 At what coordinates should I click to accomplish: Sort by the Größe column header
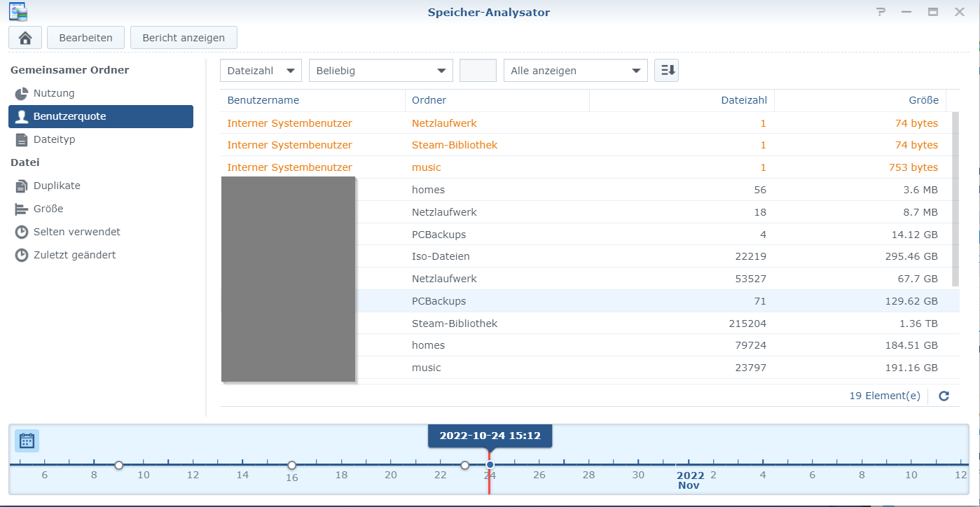[x=860, y=100]
